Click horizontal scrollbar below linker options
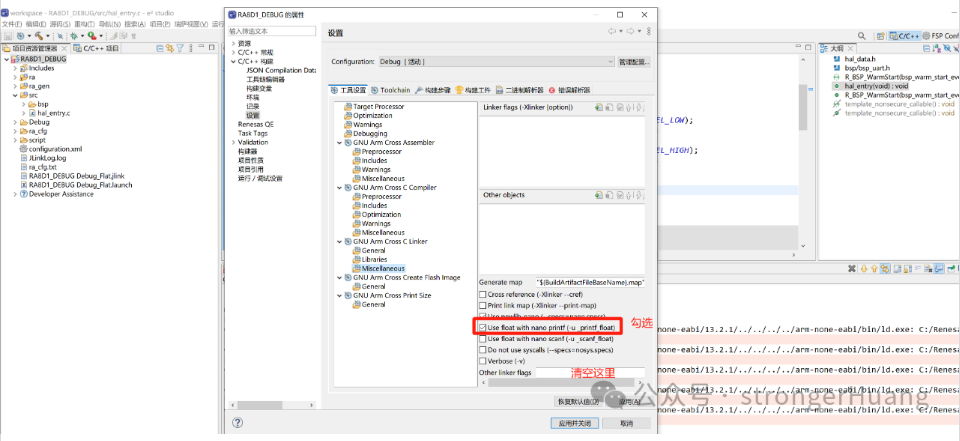The width and height of the screenshot is (960, 441). point(561,383)
